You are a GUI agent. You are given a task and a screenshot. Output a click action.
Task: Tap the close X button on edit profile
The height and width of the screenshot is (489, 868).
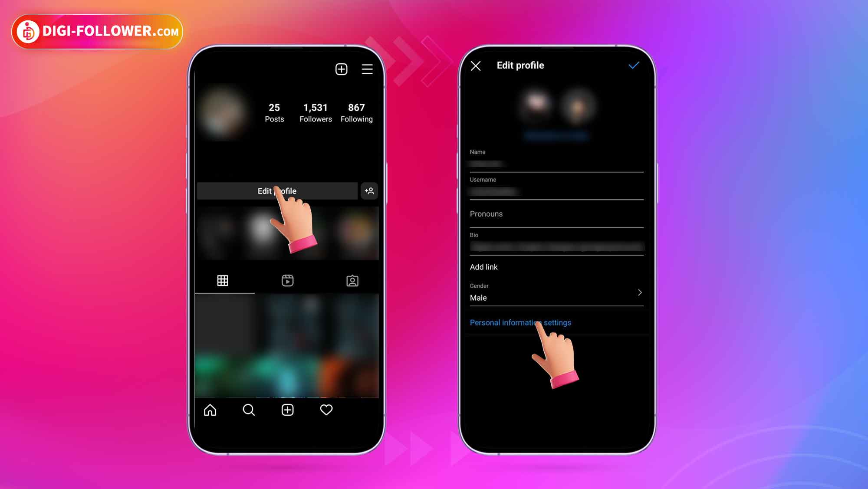click(475, 64)
